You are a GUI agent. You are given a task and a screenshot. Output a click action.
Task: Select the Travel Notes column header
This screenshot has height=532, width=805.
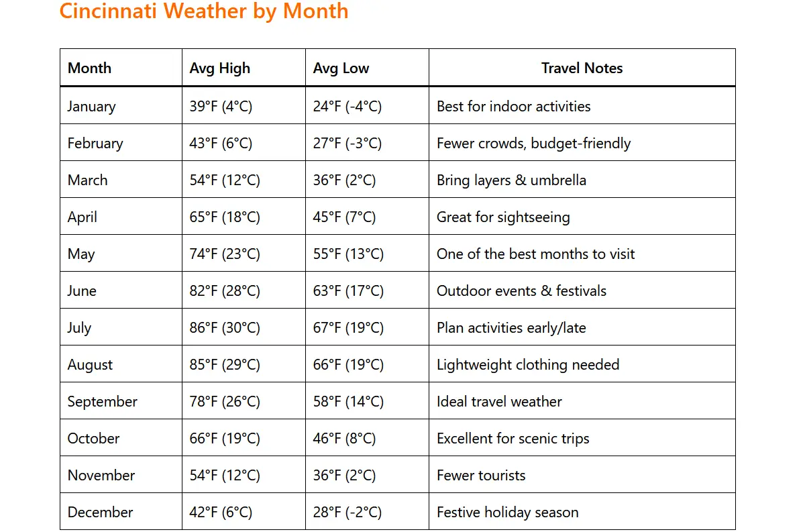click(582, 68)
